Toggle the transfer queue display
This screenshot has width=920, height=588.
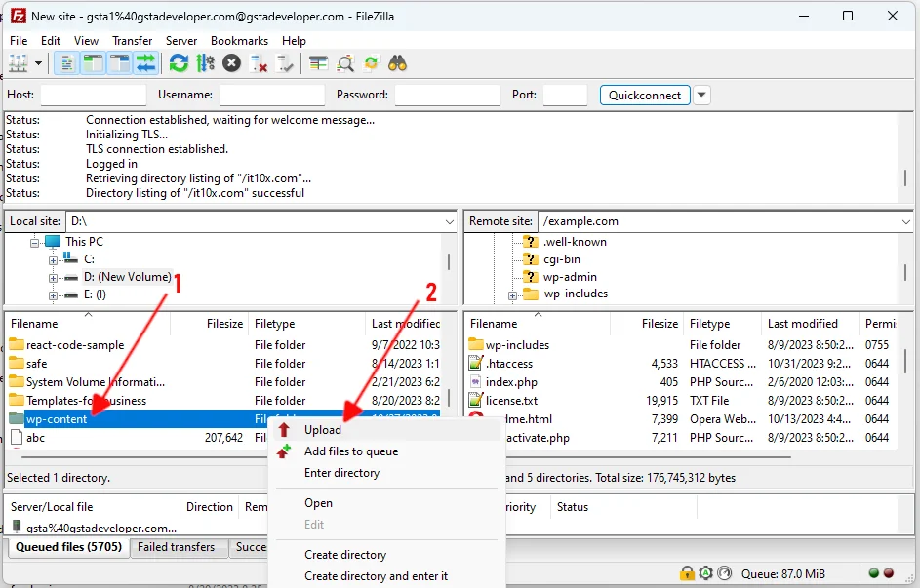[145, 63]
